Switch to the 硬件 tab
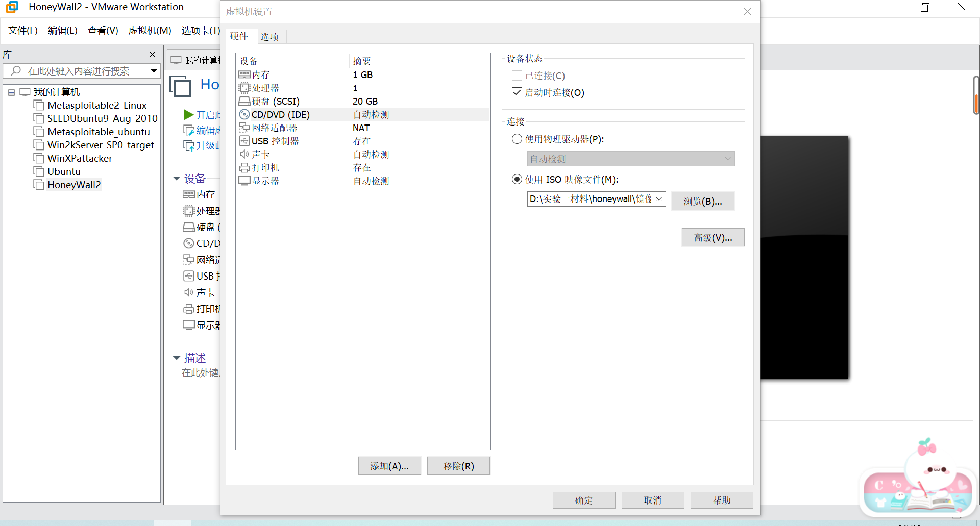The image size is (980, 526). (x=239, y=36)
